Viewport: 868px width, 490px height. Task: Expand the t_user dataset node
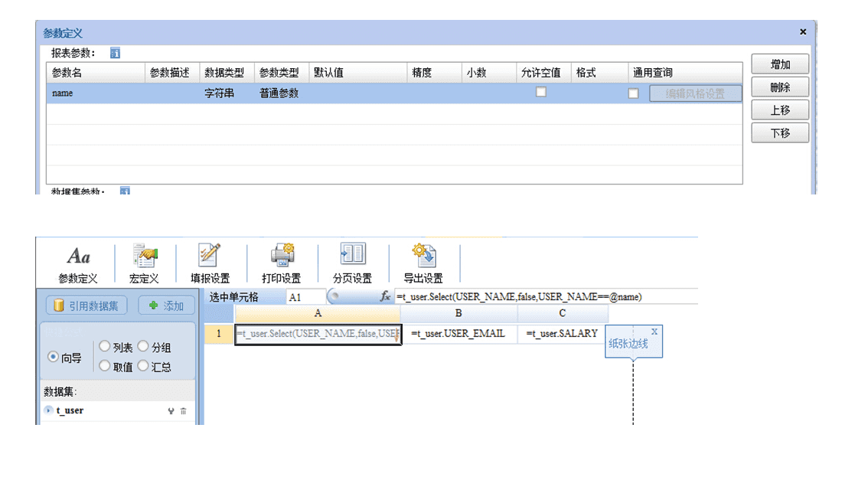tap(49, 410)
